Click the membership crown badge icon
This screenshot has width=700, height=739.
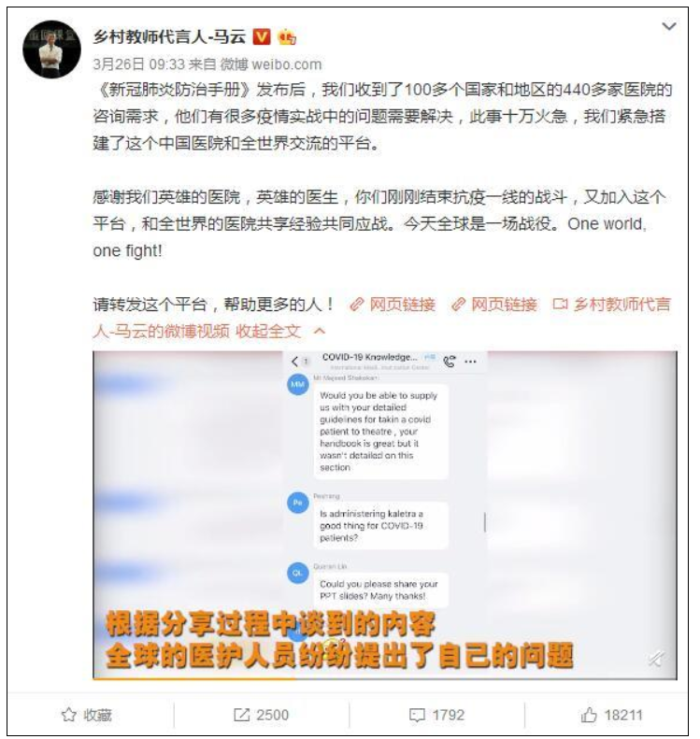(x=287, y=36)
